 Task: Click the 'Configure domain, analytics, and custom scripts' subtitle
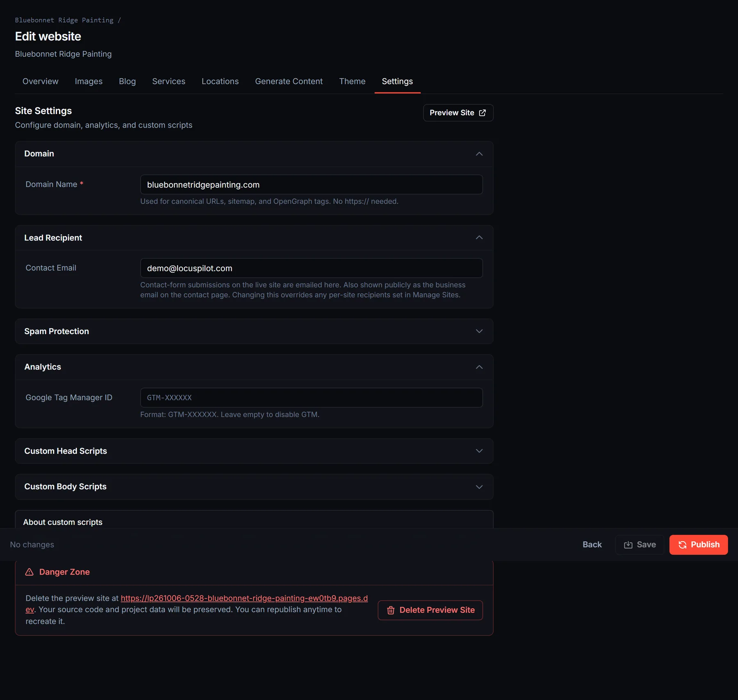click(104, 125)
